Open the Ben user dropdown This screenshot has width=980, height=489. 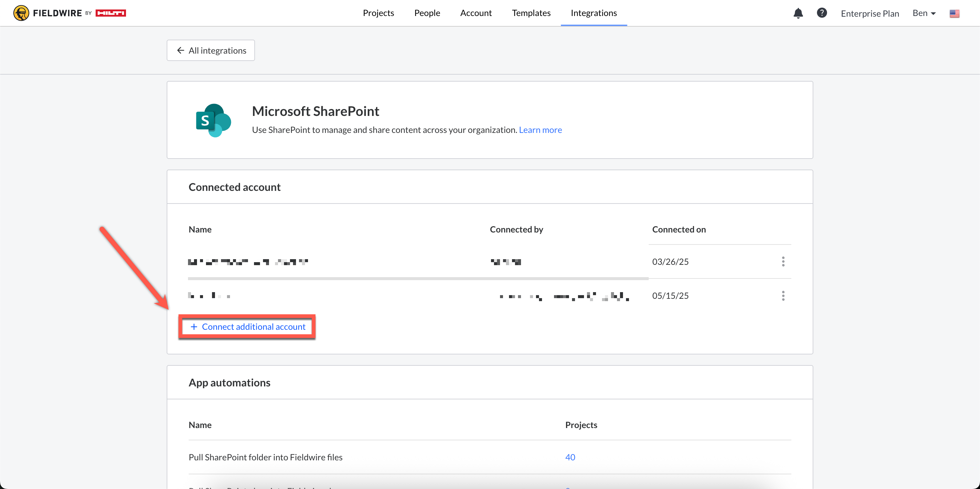pos(924,13)
